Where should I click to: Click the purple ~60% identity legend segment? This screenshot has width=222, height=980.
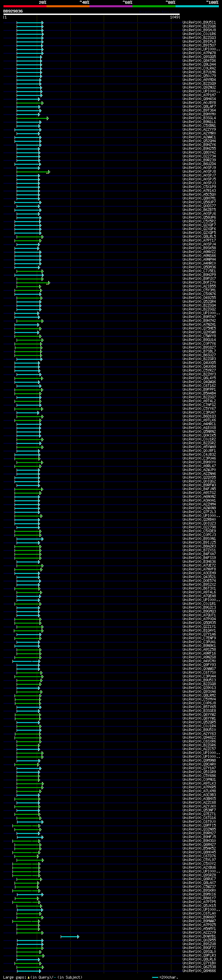(111, 6)
